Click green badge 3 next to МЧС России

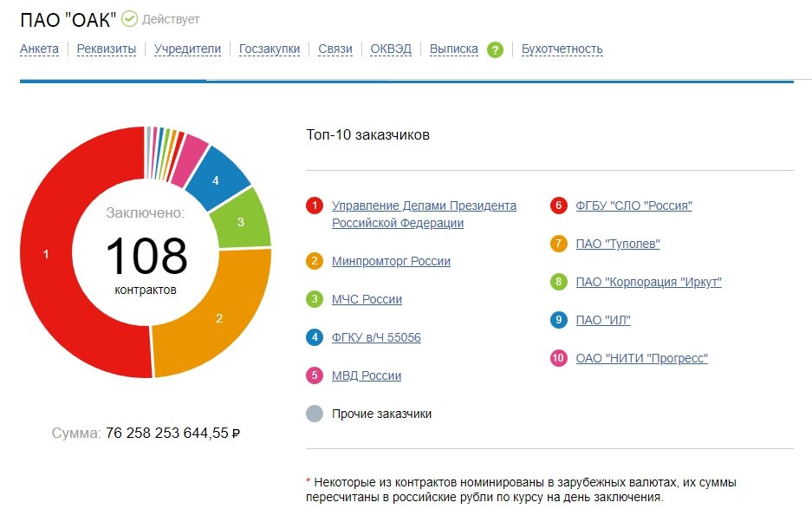tap(315, 299)
